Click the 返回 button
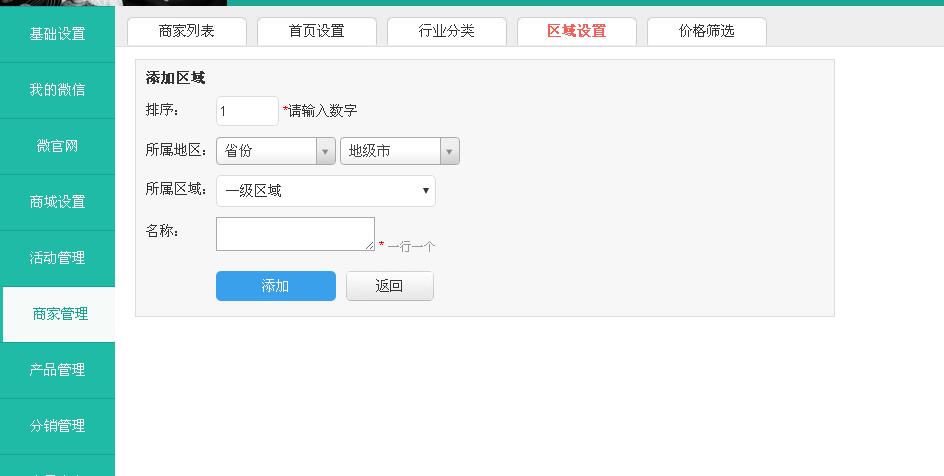This screenshot has height=476, width=944. [390, 286]
